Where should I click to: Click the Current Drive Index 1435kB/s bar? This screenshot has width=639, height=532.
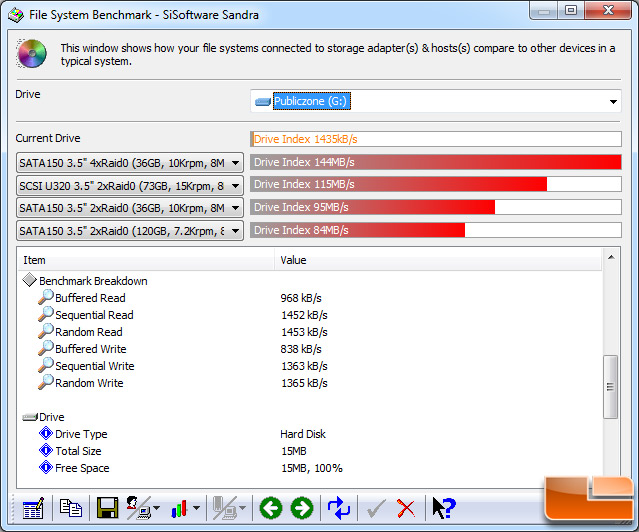(x=436, y=139)
